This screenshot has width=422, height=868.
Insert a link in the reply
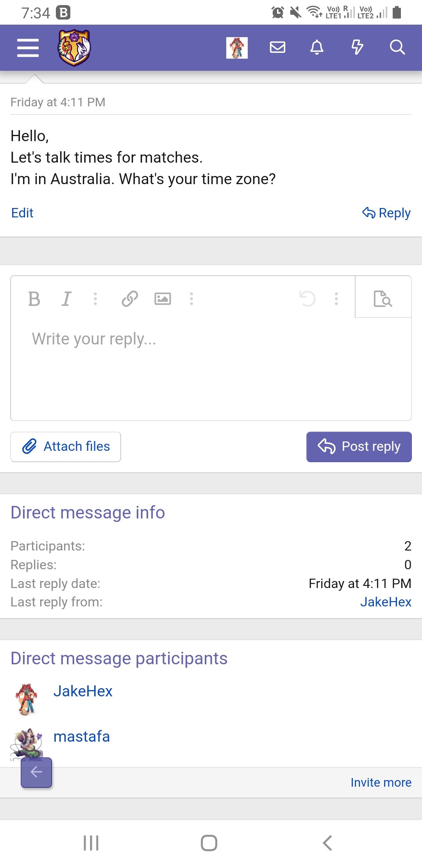tap(130, 299)
